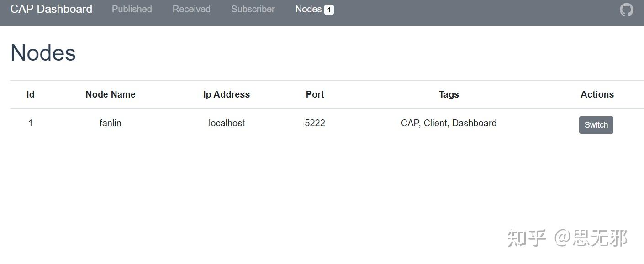Select the CAP Dashboard logo
644x264 pixels.
pos(51,9)
